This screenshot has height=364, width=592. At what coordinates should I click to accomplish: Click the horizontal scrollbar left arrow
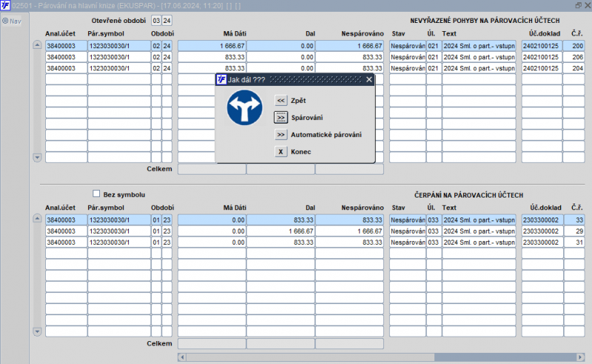point(182,357)
